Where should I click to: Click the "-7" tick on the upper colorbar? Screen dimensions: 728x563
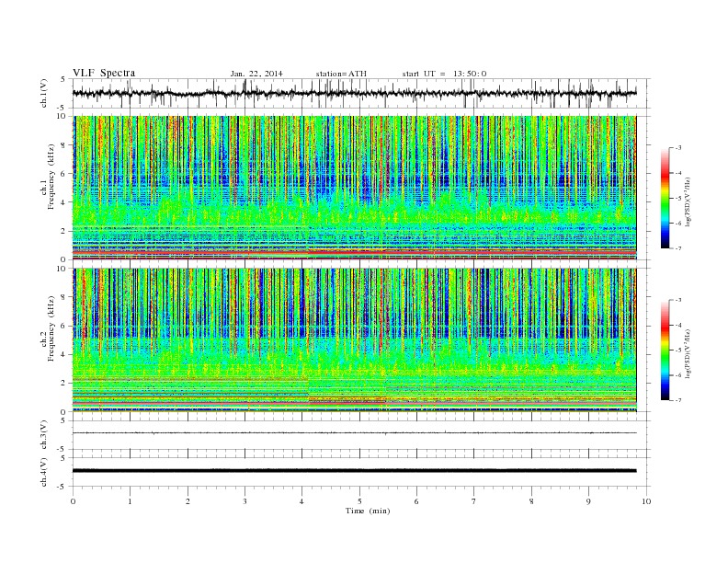click(x=677, y=248)
